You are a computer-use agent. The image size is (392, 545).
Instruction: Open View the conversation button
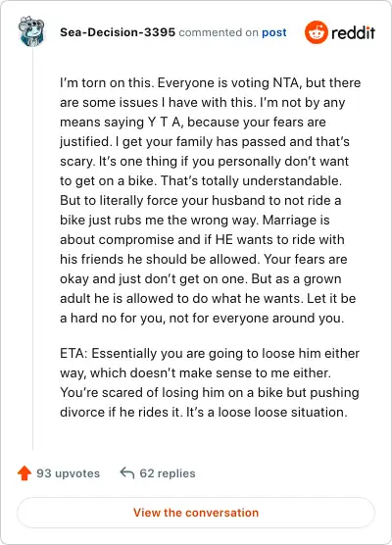[x=196, y=513]
